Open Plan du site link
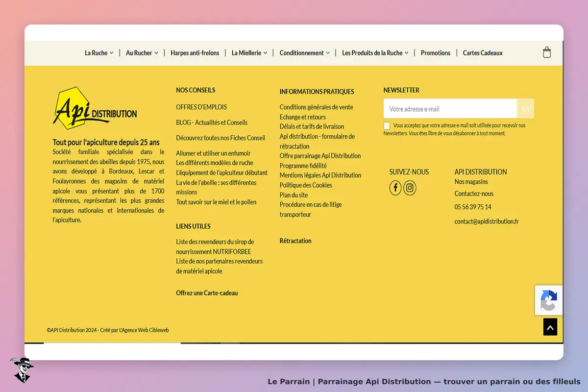The width and height of the screenshot is (588, 392). (294, 195)
